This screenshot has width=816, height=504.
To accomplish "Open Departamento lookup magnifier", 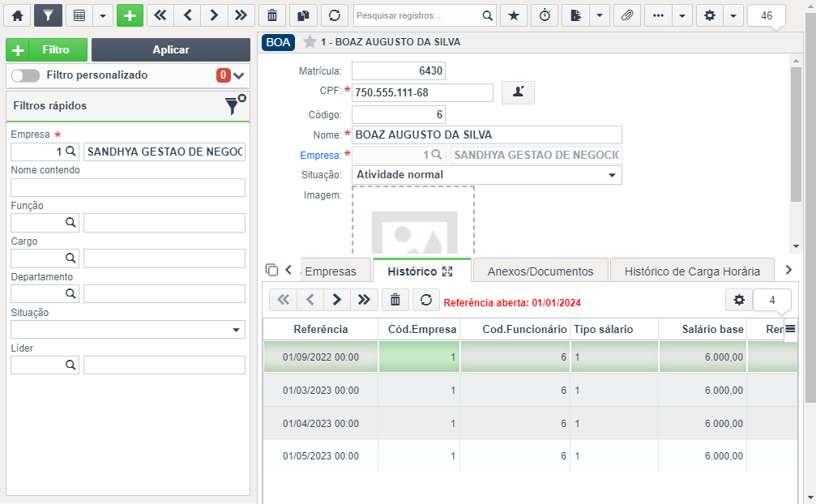I will coord(70,293).
